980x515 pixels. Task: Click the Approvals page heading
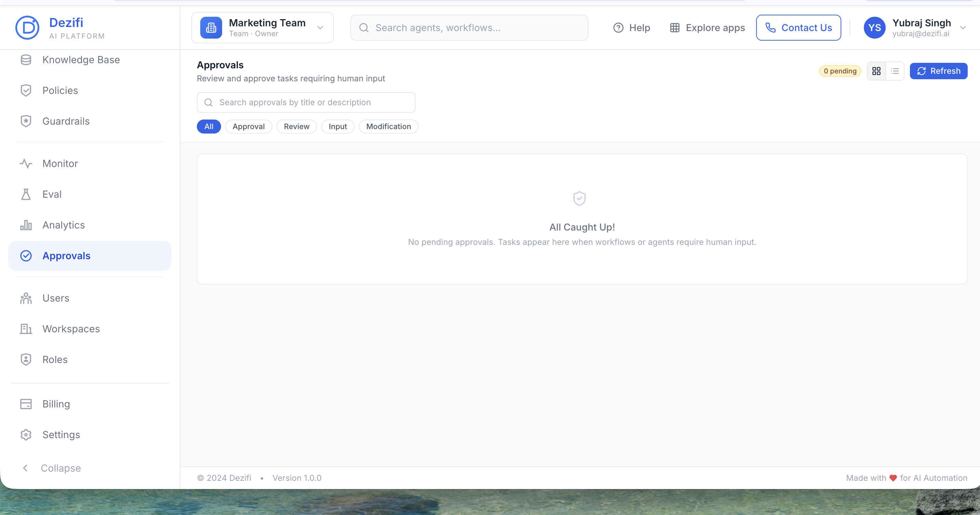[x=220, y=65]
